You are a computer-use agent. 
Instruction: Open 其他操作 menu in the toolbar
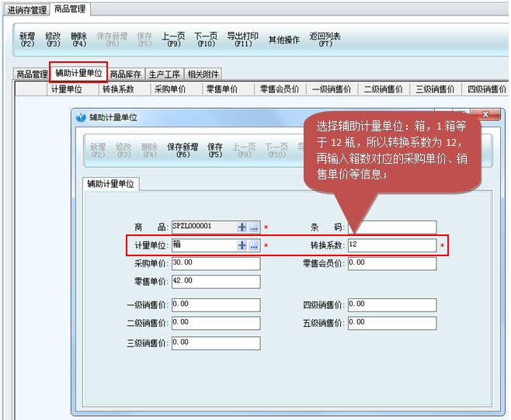coord(283,40)
